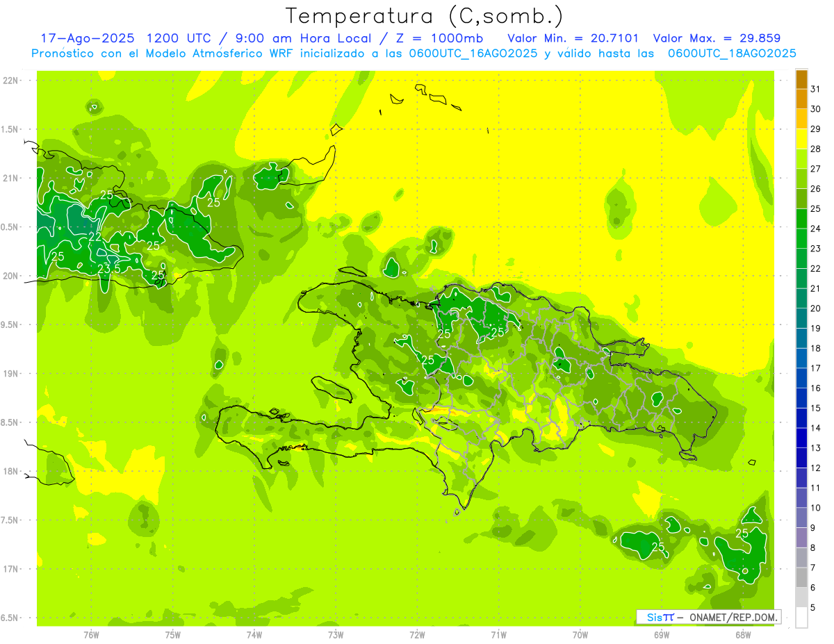
Task: Click the colorbar segment between 30 and 31
Action: 801,99
